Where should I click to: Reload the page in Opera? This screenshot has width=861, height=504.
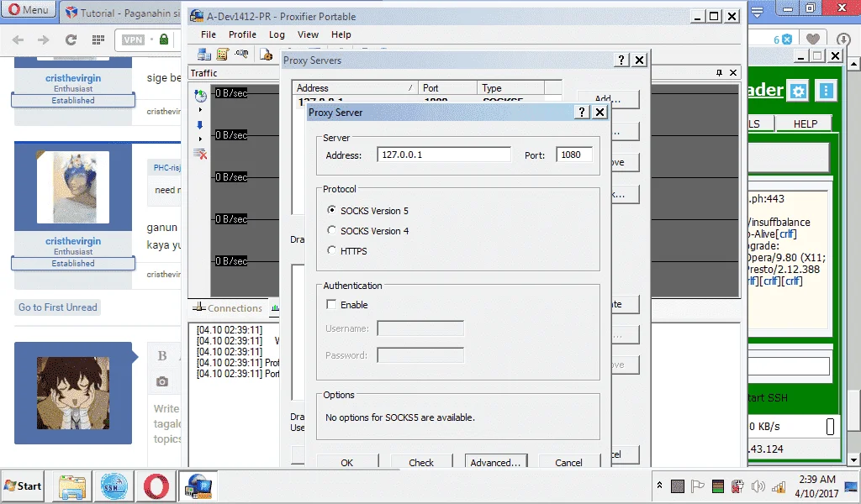(x=71, y=39)
